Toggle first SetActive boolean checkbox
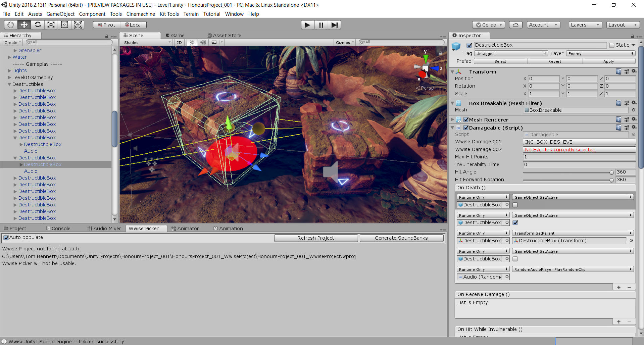The width and height of the screenshot is (644, 345). [x=515, y=205]
